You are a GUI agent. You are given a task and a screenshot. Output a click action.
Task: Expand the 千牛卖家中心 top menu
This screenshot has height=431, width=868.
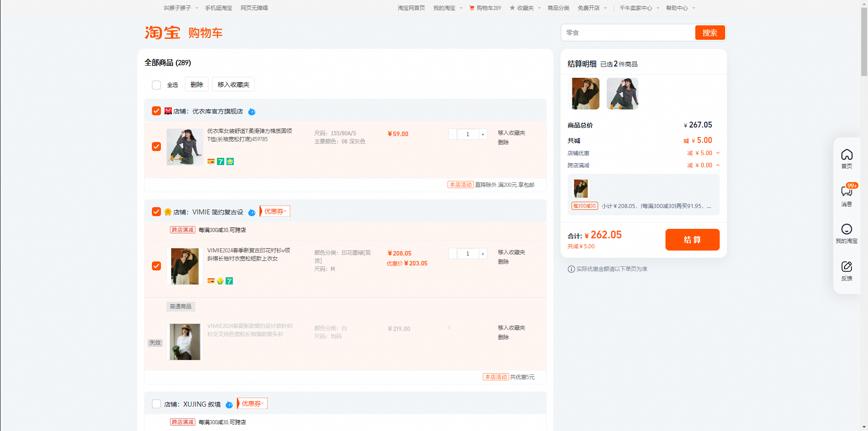639,8
